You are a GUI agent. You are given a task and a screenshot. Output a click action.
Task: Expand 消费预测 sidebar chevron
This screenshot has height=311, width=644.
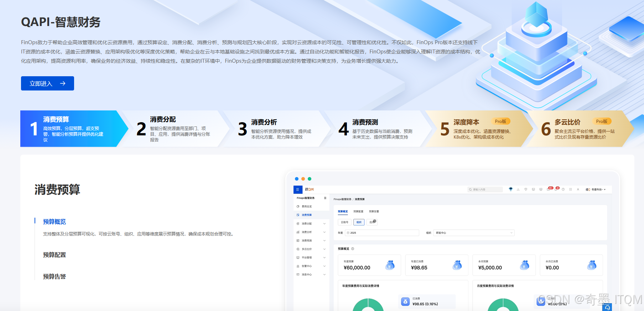[324, 241]
